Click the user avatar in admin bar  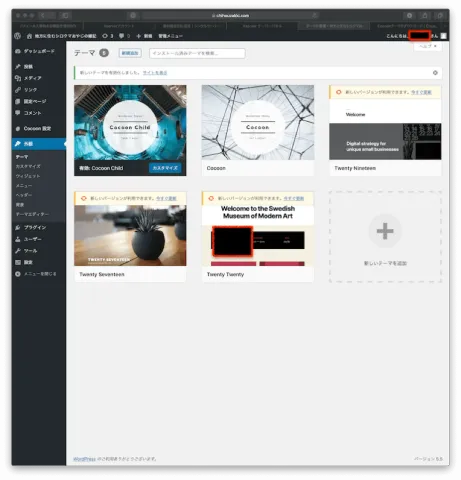443,36
